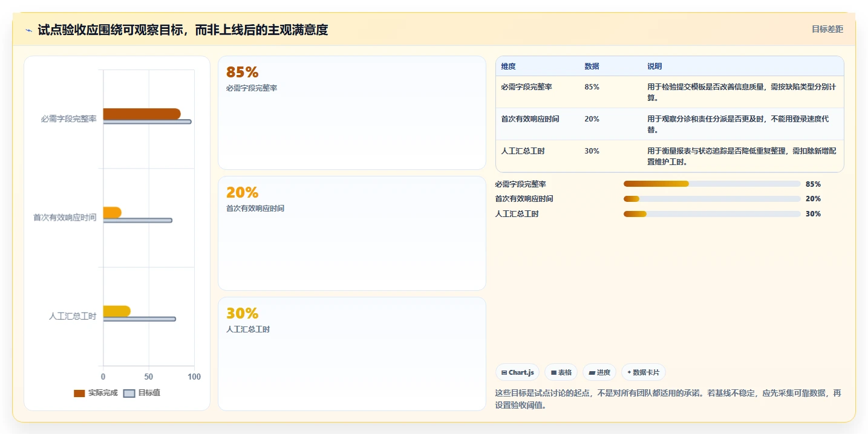Viewport: 868px width, 434px height.
Task: Click the footnote paragraph starting 这些目标是试点
Action: click(668, 399)
